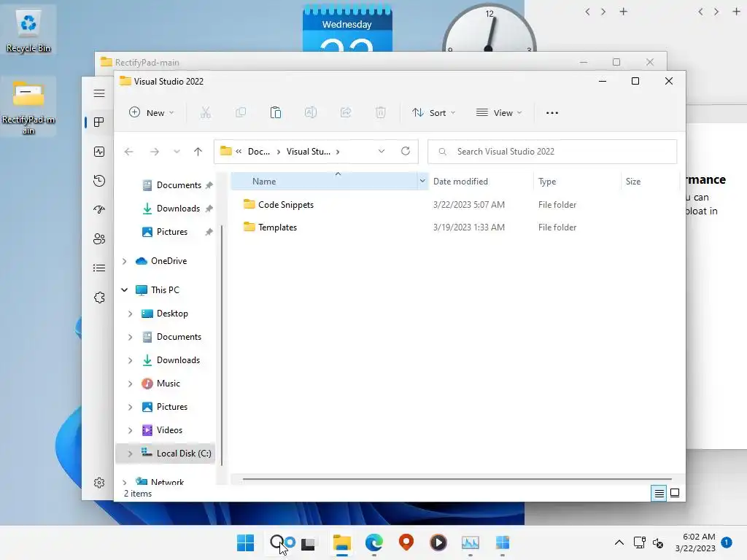Open the activity pulse icon in sidebar
The width and height of the screenshot is (747, 560).
(99, 152)
